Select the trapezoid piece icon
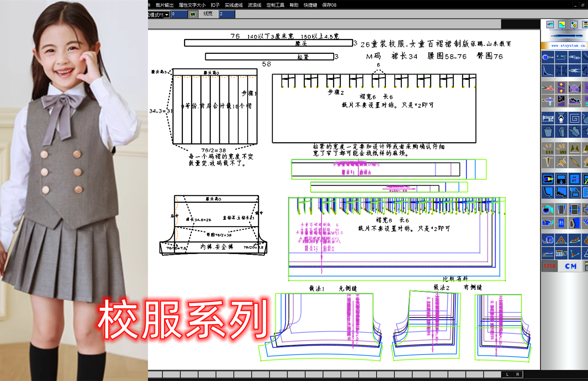 561,209
